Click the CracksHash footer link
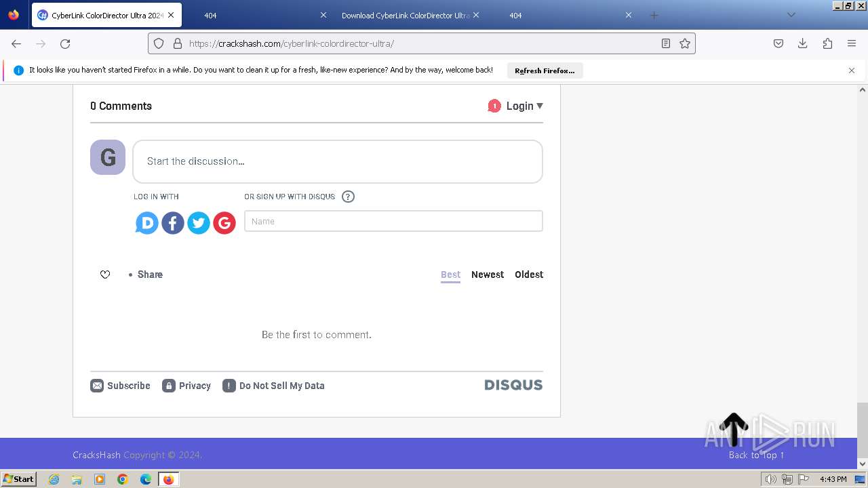The image size is (868, 488). (x=96, y=455)
